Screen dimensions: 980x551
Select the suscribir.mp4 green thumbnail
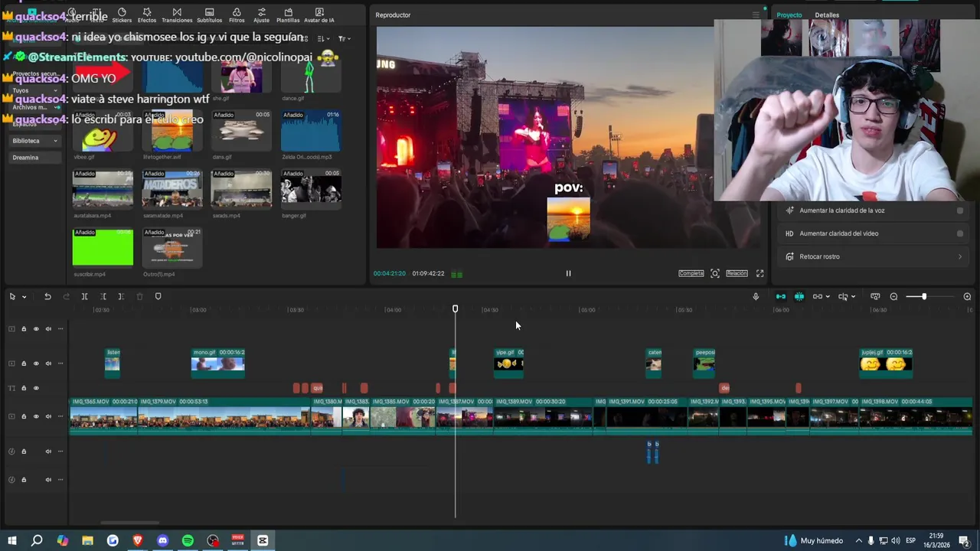click(103, 249)
